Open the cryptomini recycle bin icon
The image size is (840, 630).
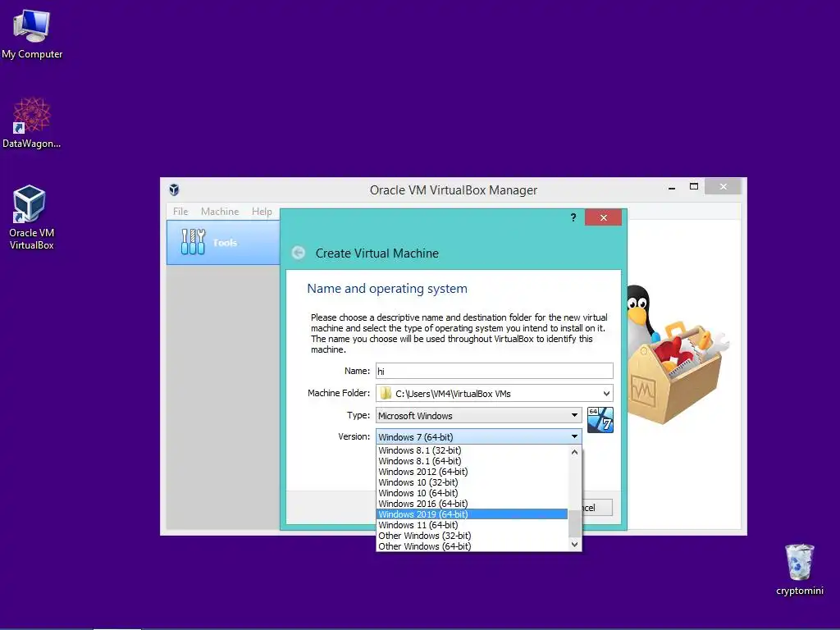tap(799, 569)
